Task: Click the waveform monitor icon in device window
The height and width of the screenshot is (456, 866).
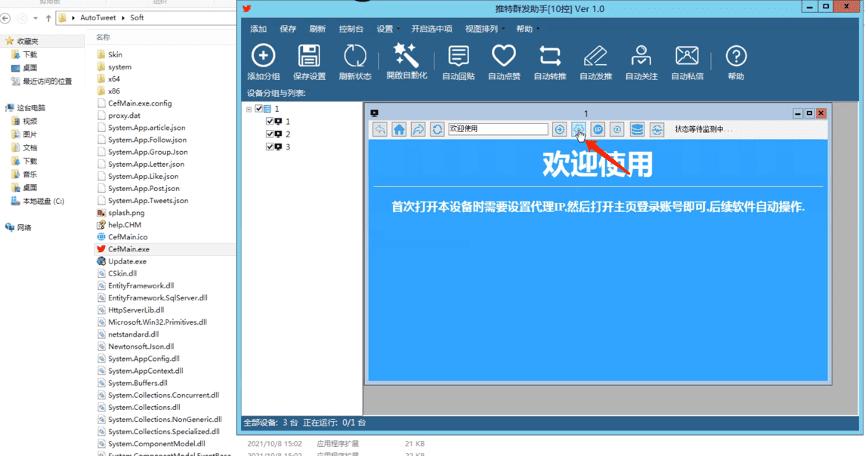Action: tap(656, 129)
